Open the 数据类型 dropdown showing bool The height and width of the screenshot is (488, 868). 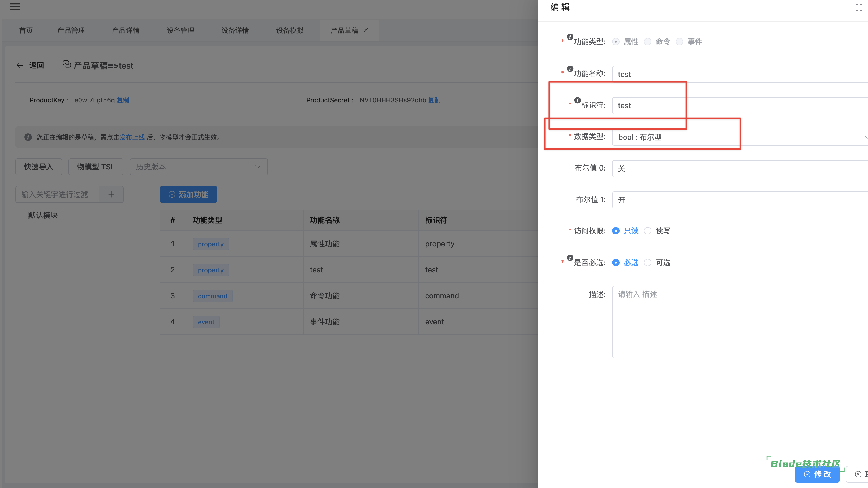point(740,137)
